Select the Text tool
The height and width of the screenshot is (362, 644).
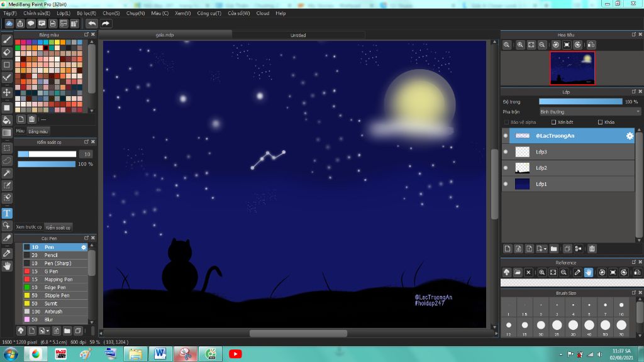[x=6, y=214]
